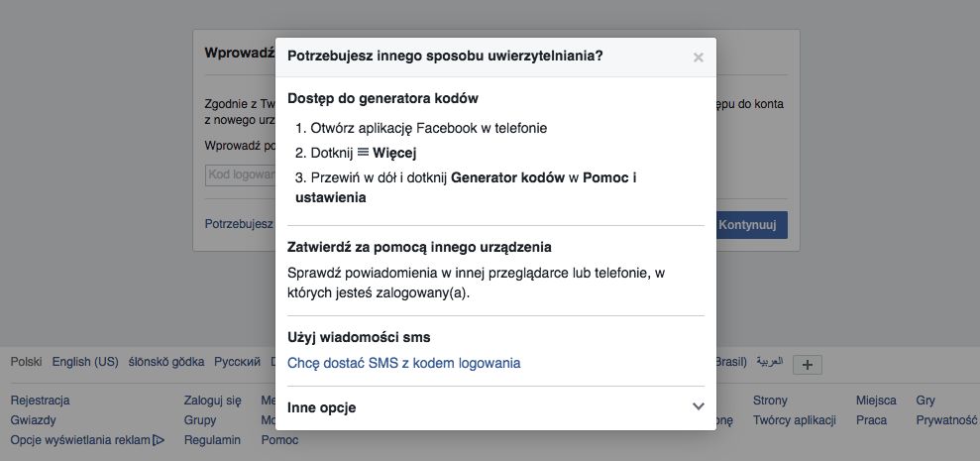Open the Pomoc footer link
This screenshot has height=461, width=980.
[x=279, y=440]
